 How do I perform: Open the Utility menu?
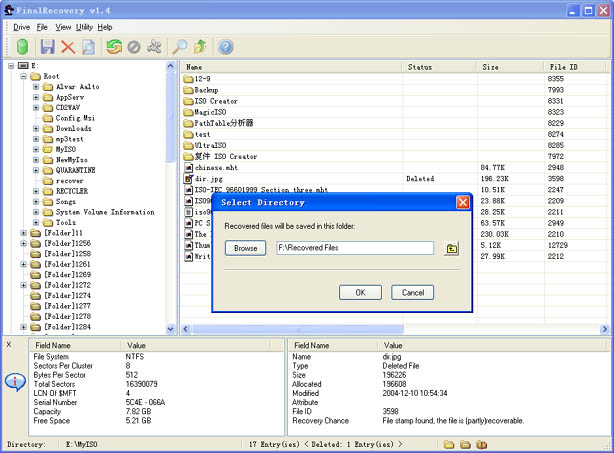(84, 27)
